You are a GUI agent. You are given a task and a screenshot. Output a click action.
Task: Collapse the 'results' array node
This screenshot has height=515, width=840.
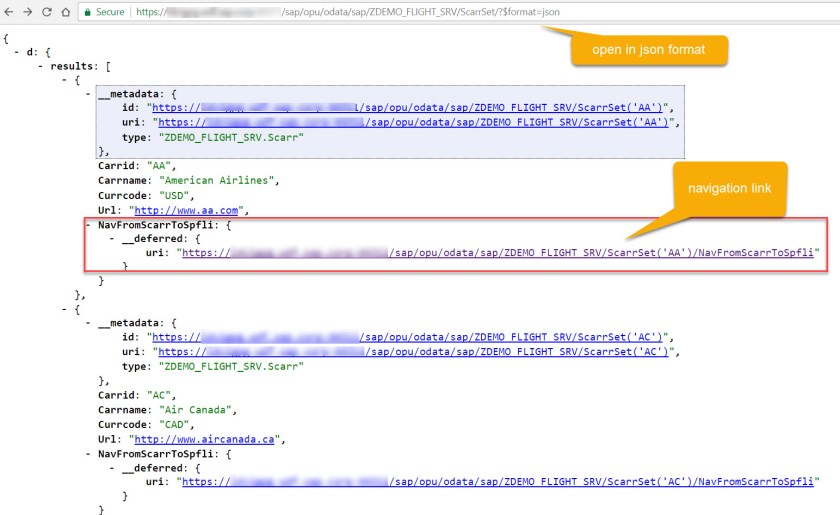tap(41, 66)
